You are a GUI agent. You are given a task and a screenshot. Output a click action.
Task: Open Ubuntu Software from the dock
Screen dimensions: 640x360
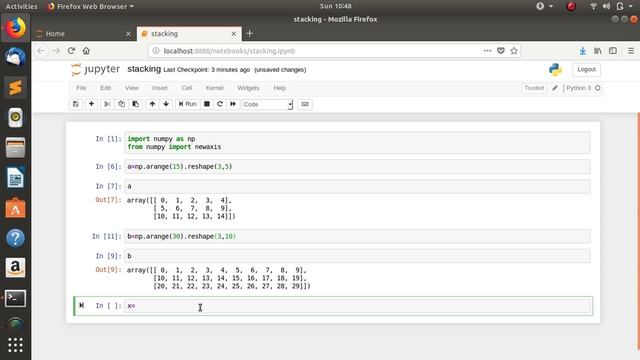[16, 208]
